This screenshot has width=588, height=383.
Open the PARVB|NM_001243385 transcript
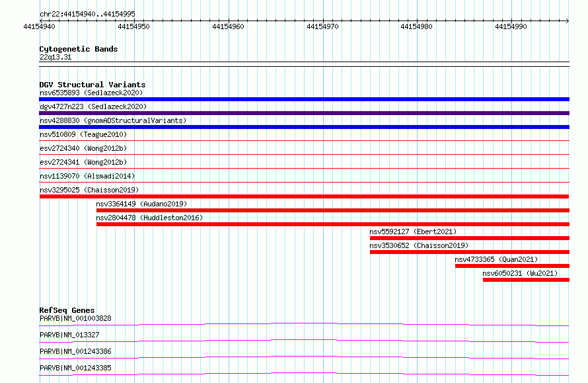click(x=75, y=368)
